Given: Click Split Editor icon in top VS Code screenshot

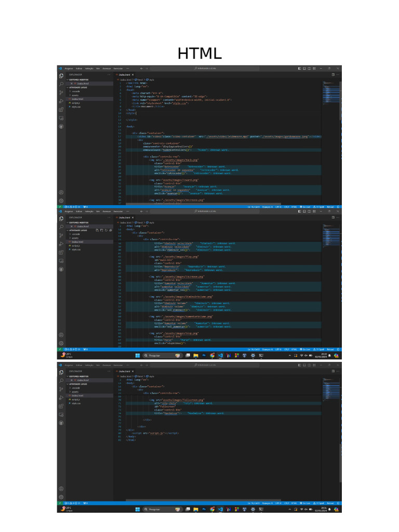Looking at the screenshot, I should point(333,75).
